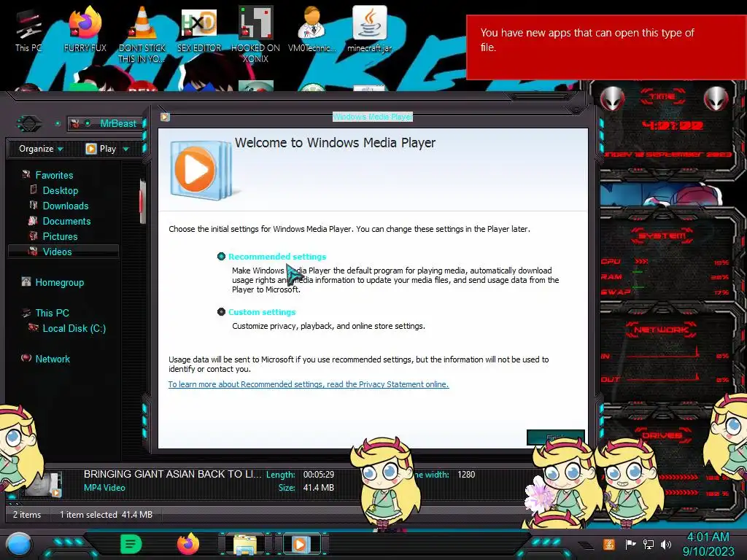Open the Privacy Statement online link
This screenshot has width=747, height=560.
point(309,384)
